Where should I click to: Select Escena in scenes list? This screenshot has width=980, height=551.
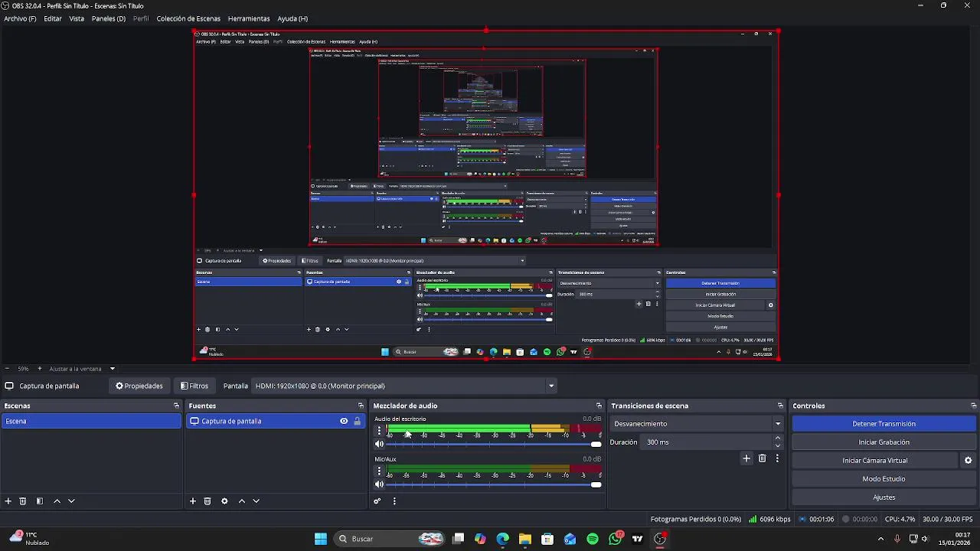click(91, 421)
